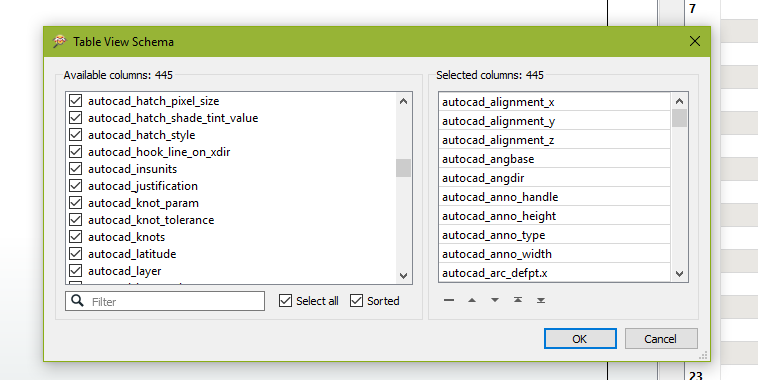
Task: Click the Available columns scrollbar thumb
Action: (403, 168)
